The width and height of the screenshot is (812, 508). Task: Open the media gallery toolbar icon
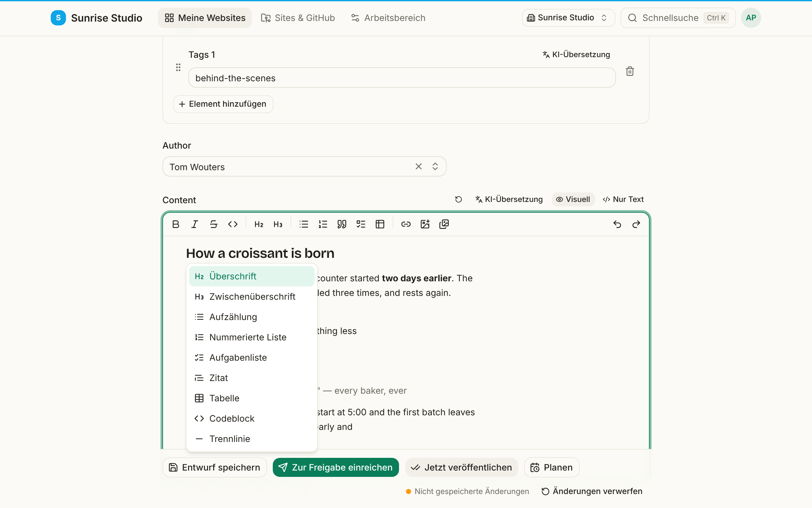click(444, 224)
